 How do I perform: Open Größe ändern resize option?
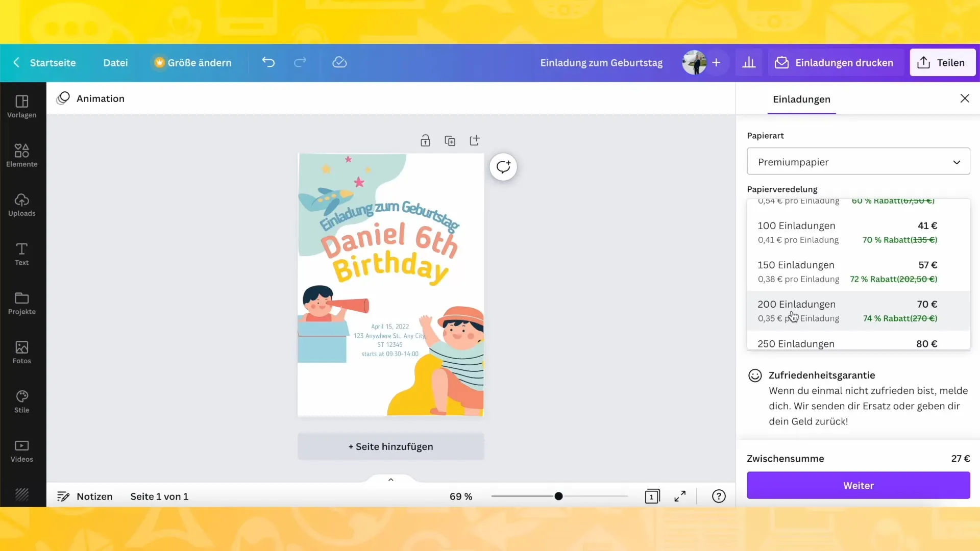pyautogui.click(x=193, y=63)
